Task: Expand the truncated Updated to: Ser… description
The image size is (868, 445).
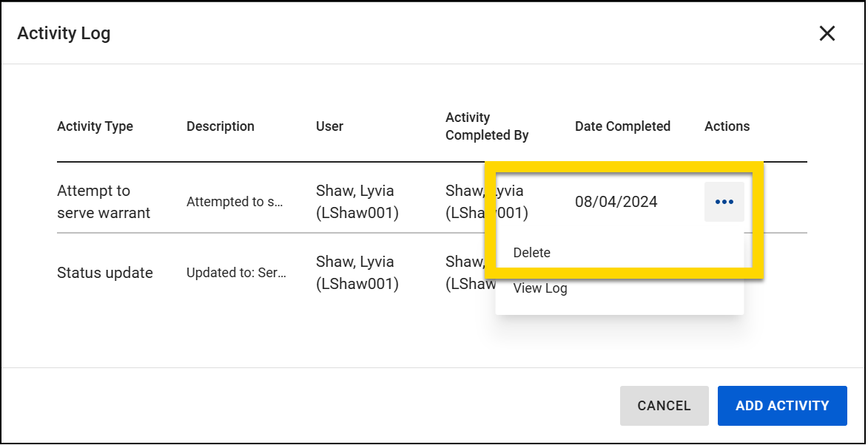Action: coord(236,272)
